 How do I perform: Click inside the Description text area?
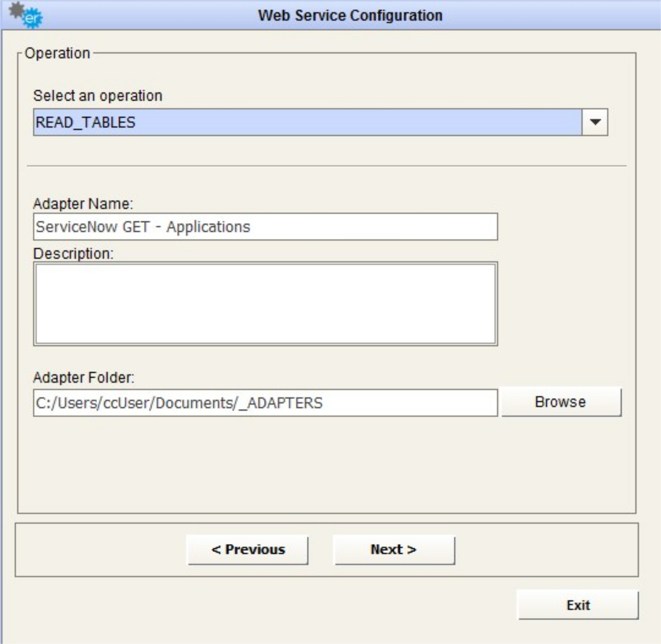(x=265, y=304)
